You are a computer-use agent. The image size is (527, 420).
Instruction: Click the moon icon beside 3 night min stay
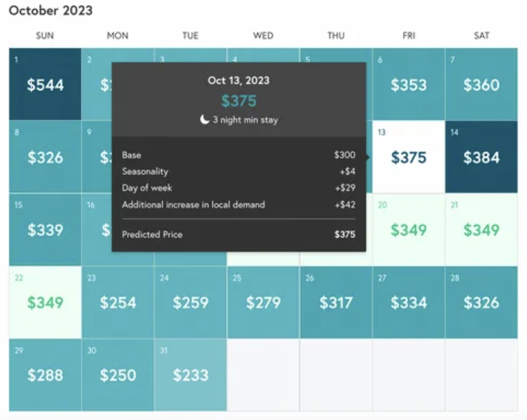click(x=204, y=120)
